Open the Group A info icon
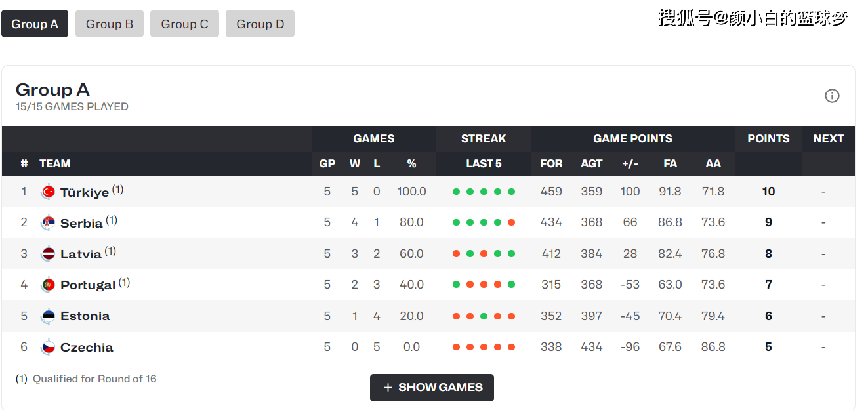This screenshot has height=410, width=868. [832, 96]
